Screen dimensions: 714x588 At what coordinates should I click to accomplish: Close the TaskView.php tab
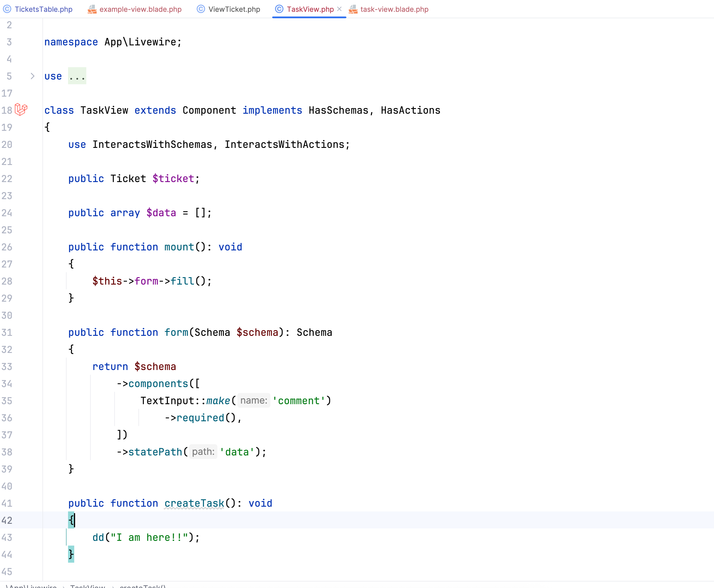[339, 9]
